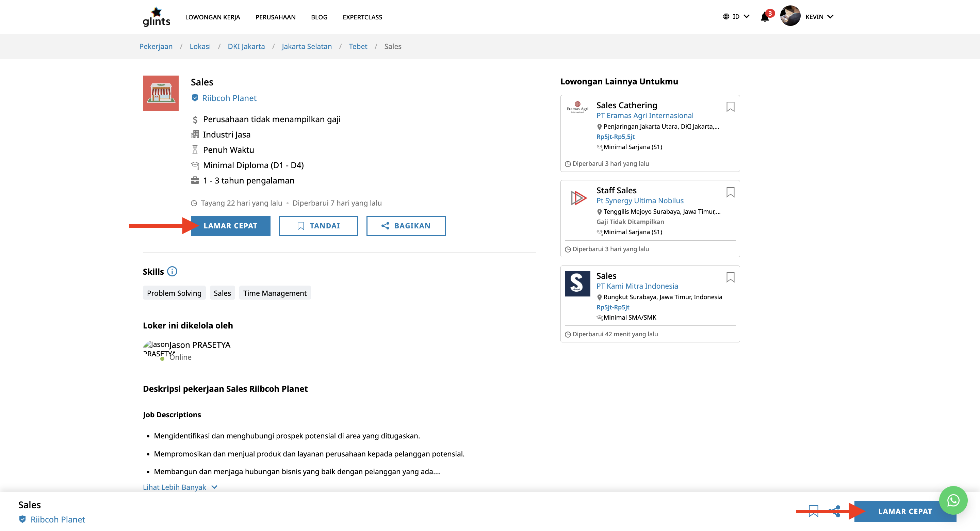Image resolution: width=980 pixels, height=531 pixels.
Task: Click 'Diperbarui 42 menit yang lalu' text
Action: tap(615, 334)
